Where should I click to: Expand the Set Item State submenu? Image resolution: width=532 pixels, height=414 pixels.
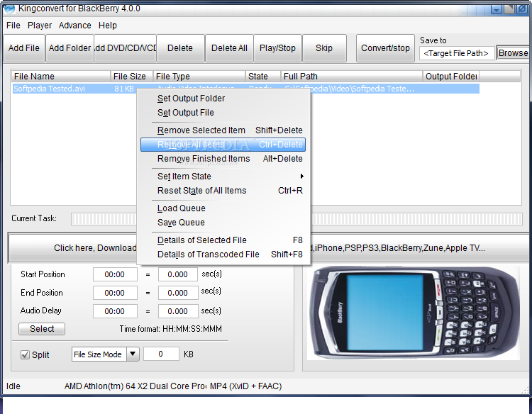click(223, 177)
